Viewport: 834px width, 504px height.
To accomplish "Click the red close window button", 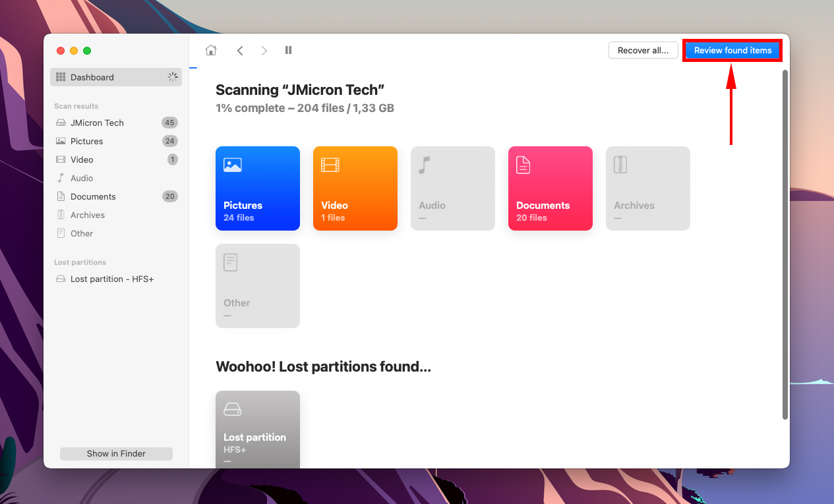I will (61, 51).
